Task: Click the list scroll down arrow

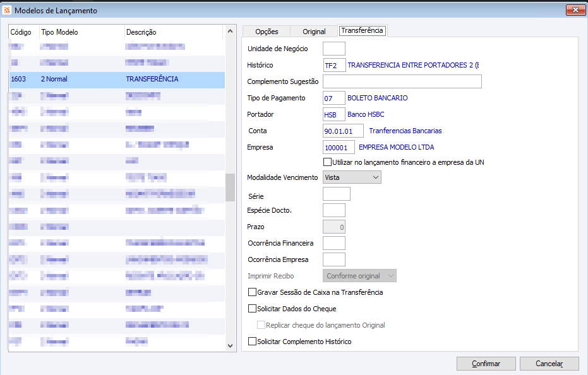Action: 231,345
